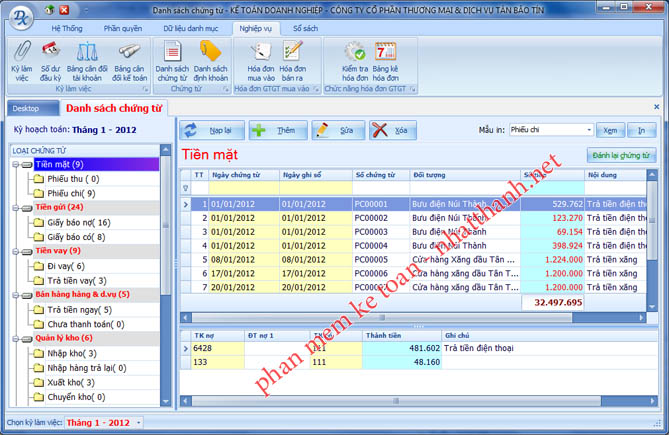Click the Xóa button
This screenshot has height=435, width=669.
pos(392,130)
